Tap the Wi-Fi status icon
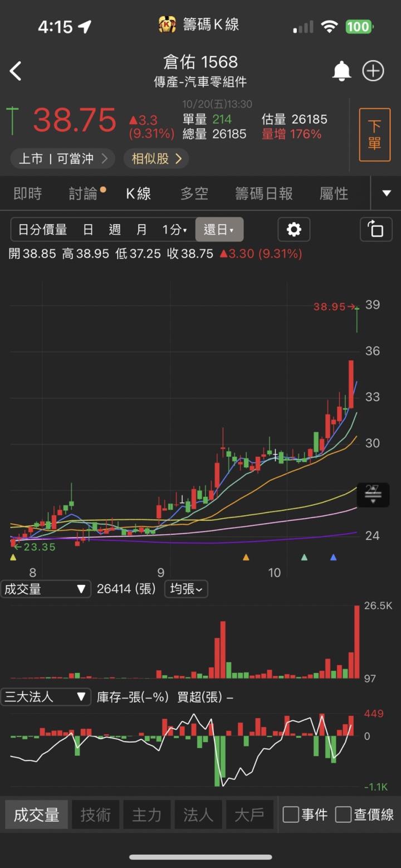Viewport: 401px width, 868px height. [x=330, y=27]
